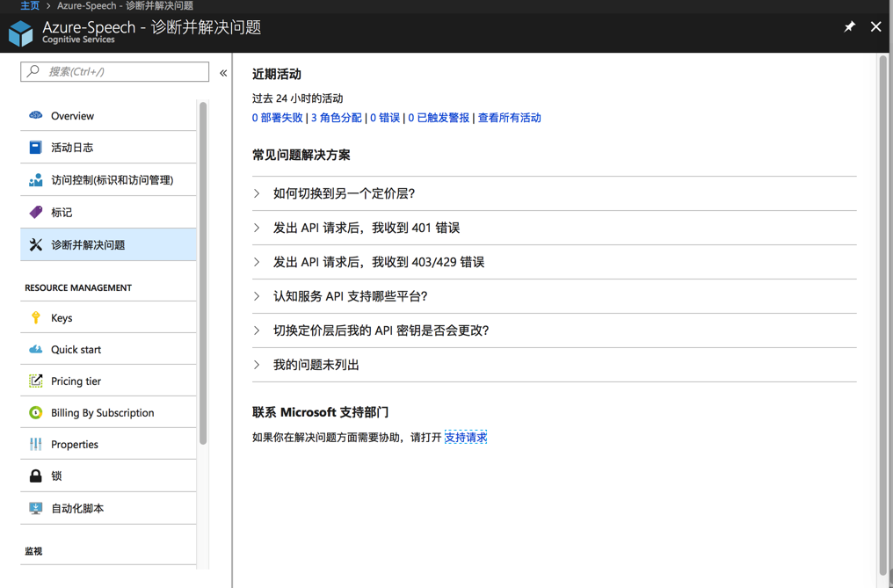This screenshot has width=893, height=588.
Task: Select 诊断并解决问题 in the sidebar
Action: [108, 244]
